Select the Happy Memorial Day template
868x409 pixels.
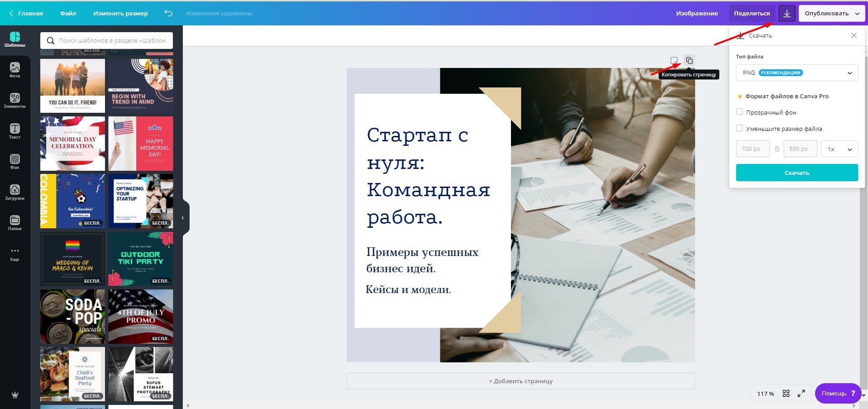[x=141, y=144]
